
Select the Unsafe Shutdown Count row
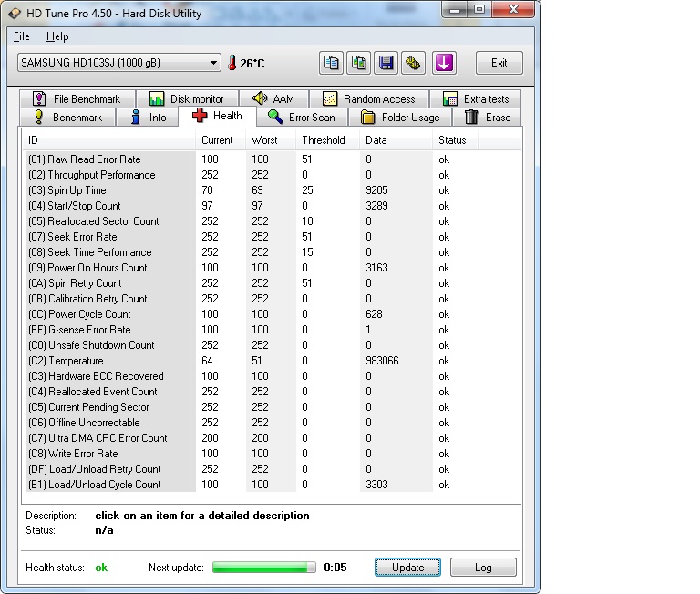(x=252, y=345)
